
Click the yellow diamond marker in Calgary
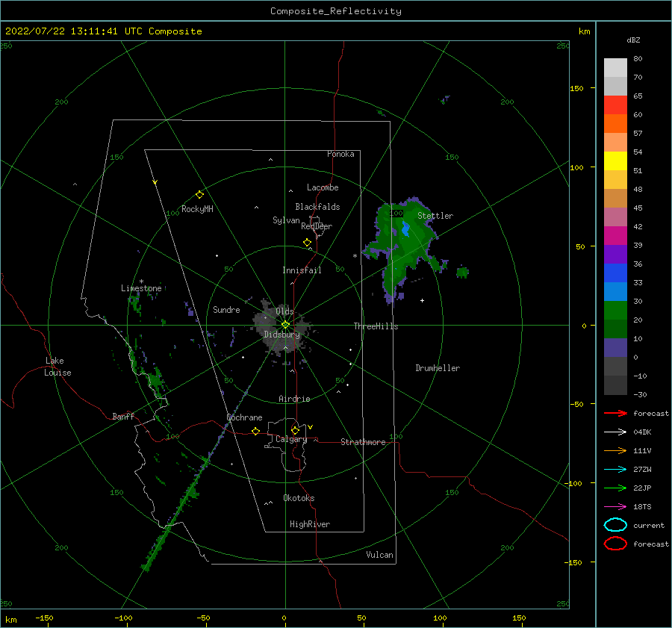295,430
